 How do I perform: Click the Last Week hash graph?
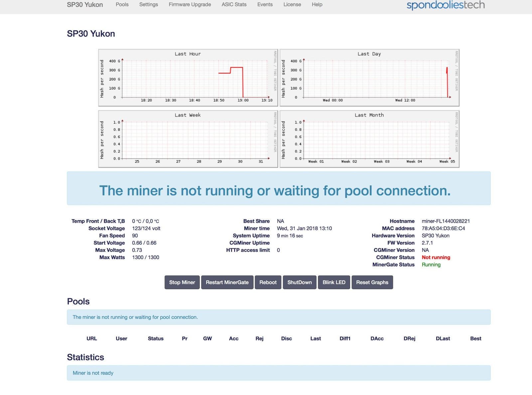pos(188,139)
